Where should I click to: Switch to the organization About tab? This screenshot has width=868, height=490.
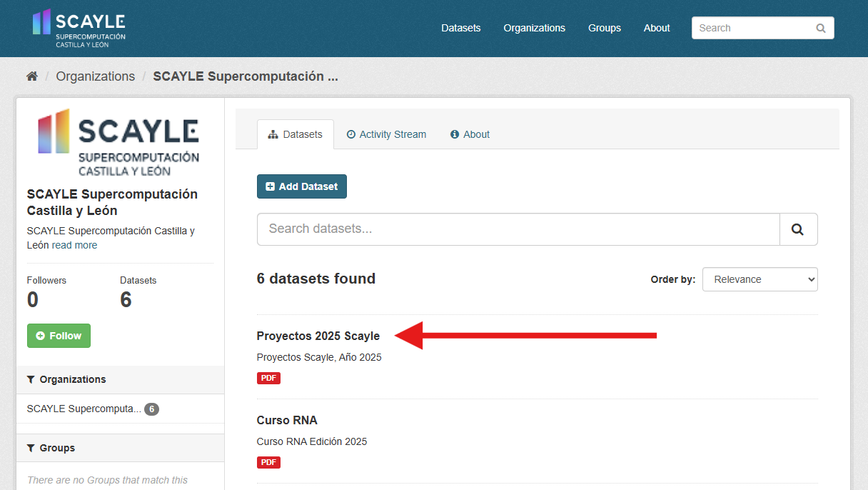[x=470, y=134]
